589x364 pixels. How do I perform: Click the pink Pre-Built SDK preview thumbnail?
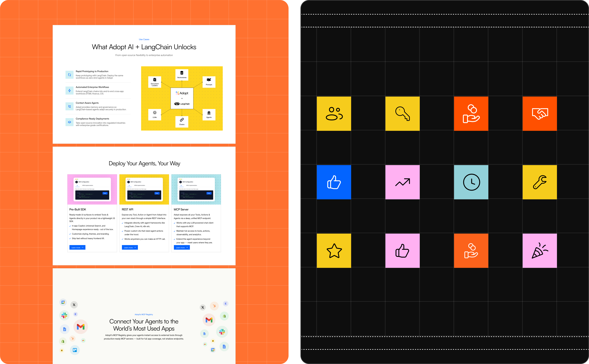pos(92,189)
